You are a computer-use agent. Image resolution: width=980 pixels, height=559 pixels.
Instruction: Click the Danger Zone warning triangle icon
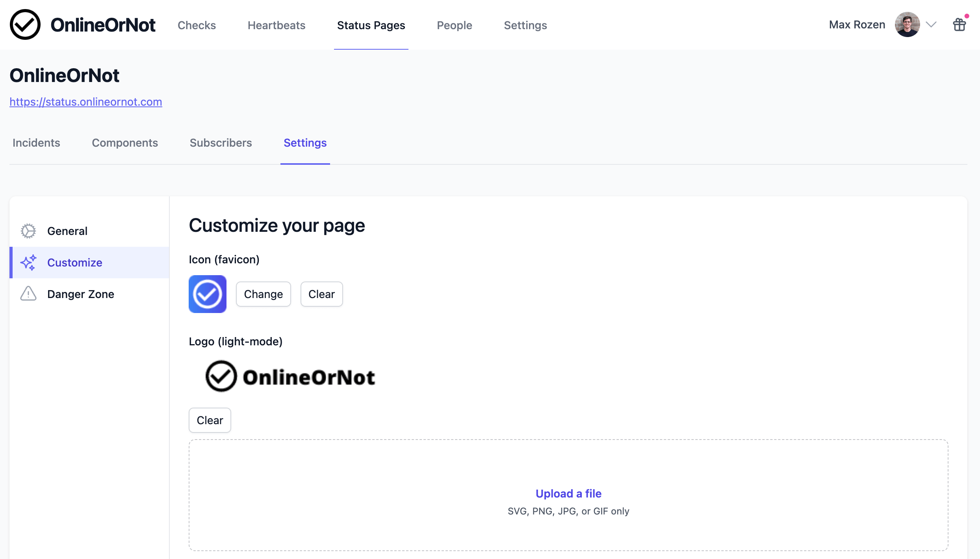pyautogui.click(x=28, y=294)
